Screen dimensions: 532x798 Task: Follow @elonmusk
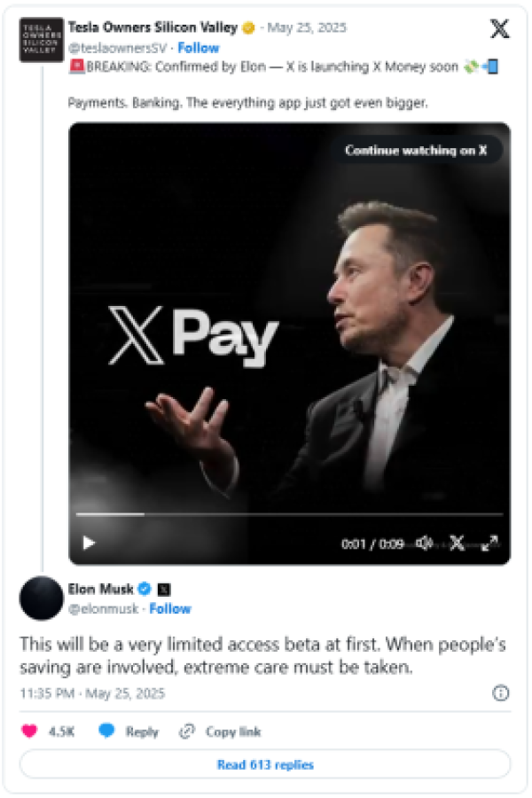click(169, 608)
